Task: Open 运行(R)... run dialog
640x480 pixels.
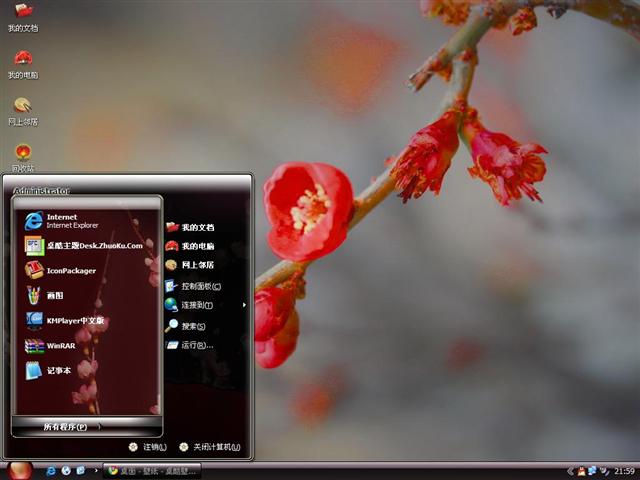Action: coord(189,345)
